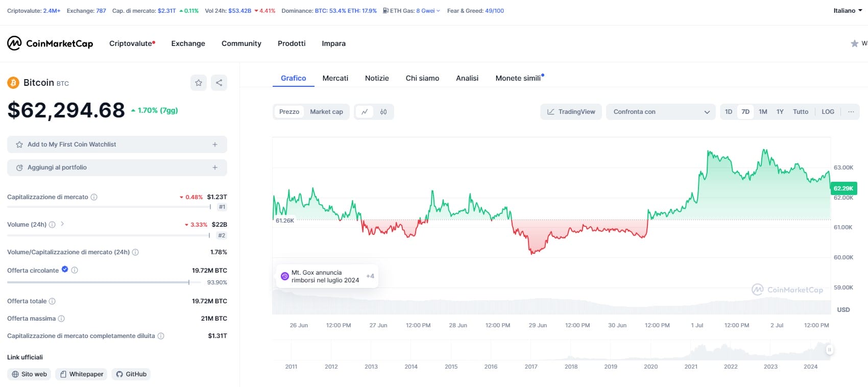Select the line chart icon
This screenshot has width=868, height=387.
pos(365,112)
